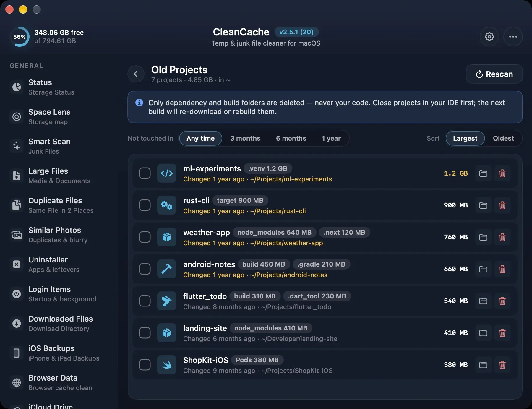
Task: Sort projects by Oldest
Action: [503, 138]
